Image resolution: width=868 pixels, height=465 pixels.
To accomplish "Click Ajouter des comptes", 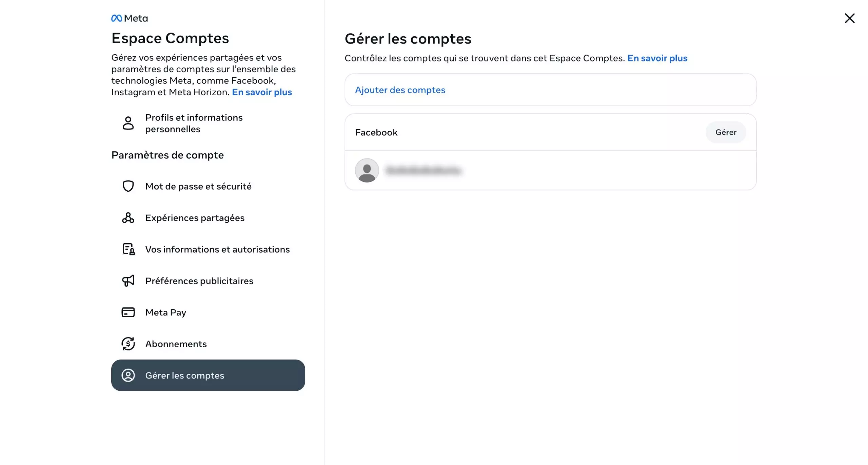I will coord(400,90).
